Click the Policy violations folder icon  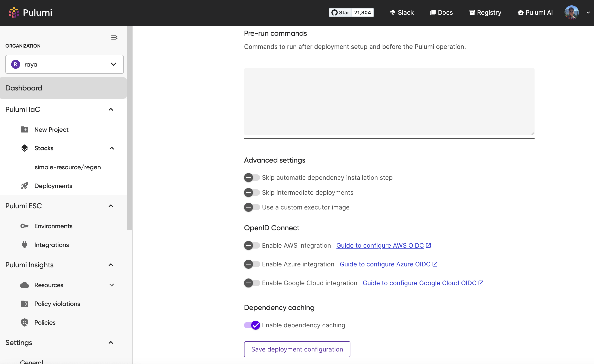[x=24, y=304]
